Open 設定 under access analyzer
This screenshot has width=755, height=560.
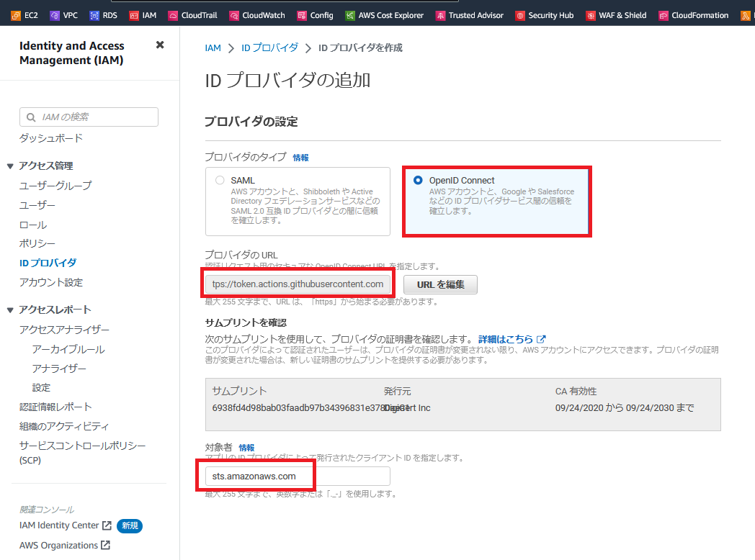pyautogui.click(x=41, y=388)
